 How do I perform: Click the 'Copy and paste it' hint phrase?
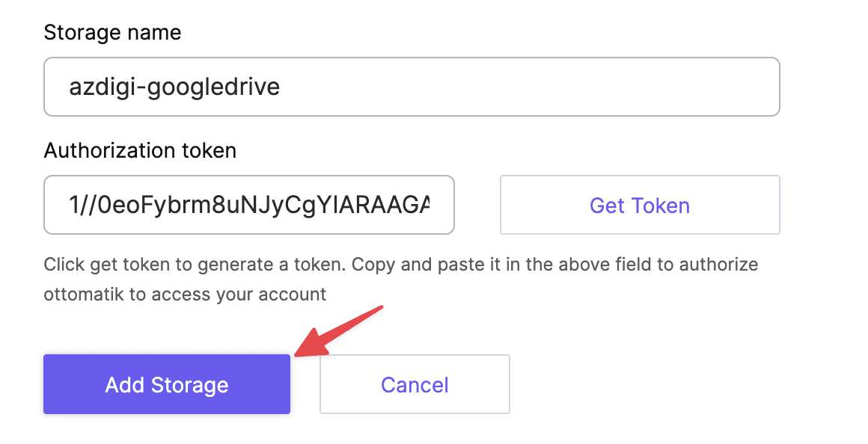tap(427, 265)
